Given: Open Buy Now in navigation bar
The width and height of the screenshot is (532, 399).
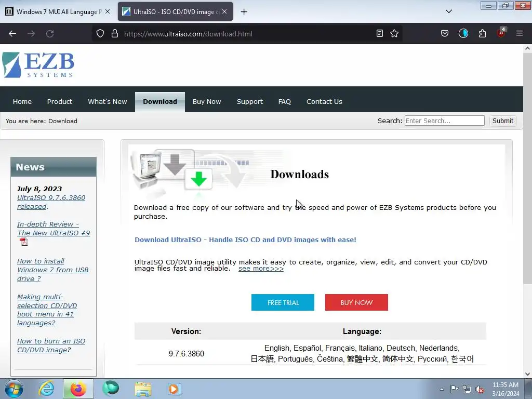Looking at the screenshot, I should tap(207, 101).
